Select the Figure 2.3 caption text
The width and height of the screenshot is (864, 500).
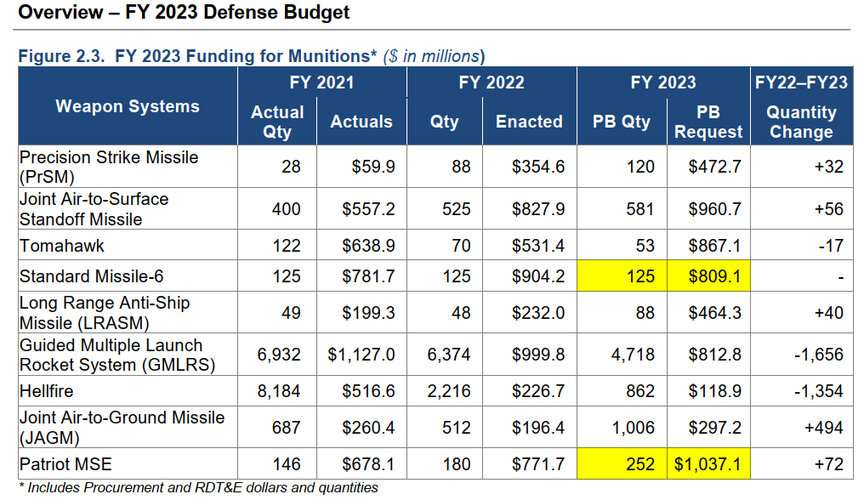(251, 56)
